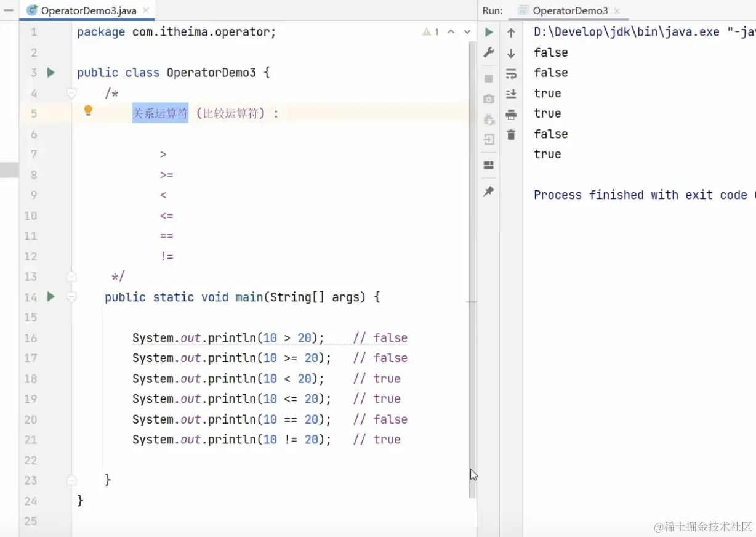Open Restore Layout icon in Run toolbar
Viewport: 756px width, 537px height.
(489, 165)
